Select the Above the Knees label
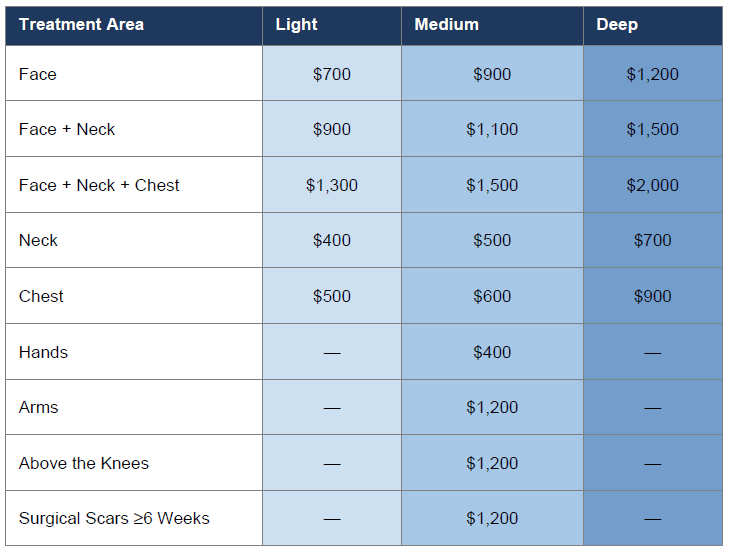The height and width of the screenshot is (552, 729). point(84,463)
